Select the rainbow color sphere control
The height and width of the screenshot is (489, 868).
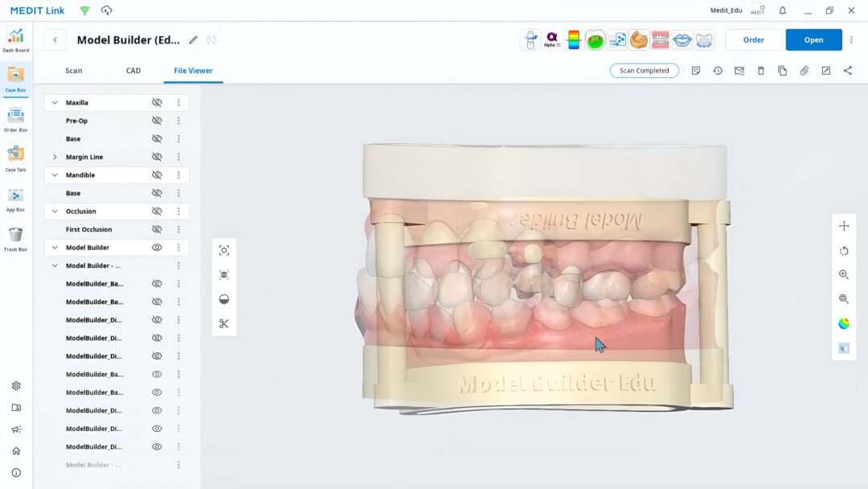point(844,323)
